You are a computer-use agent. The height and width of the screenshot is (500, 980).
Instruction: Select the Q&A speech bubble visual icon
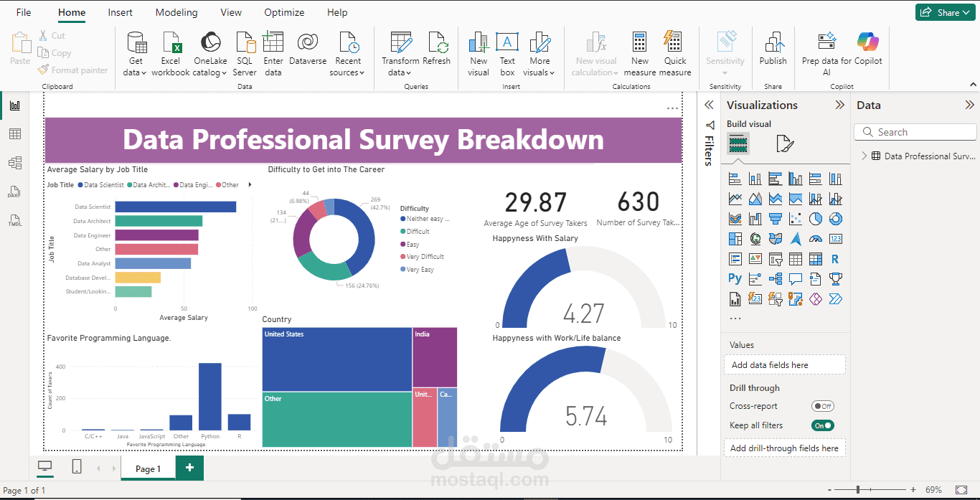pyautogui.click(x=796, y=279)
